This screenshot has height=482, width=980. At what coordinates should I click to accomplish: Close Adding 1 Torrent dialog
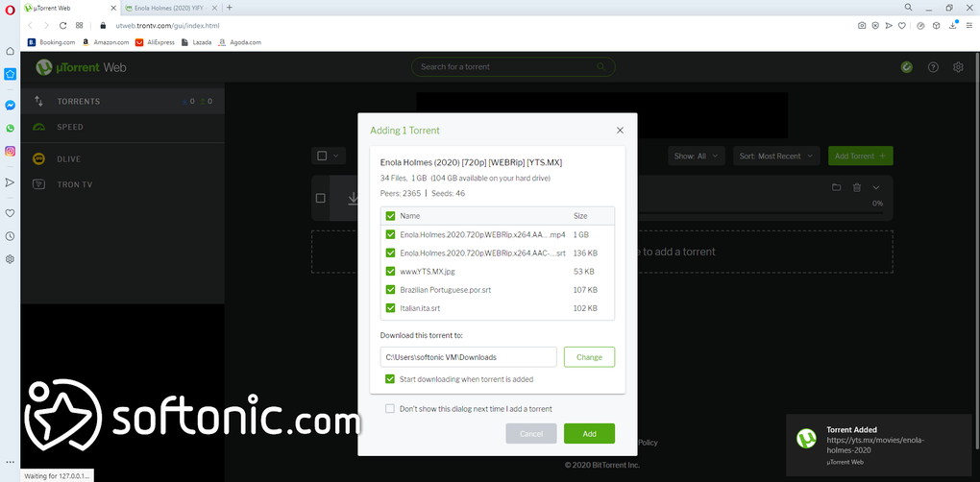(620, 131)
